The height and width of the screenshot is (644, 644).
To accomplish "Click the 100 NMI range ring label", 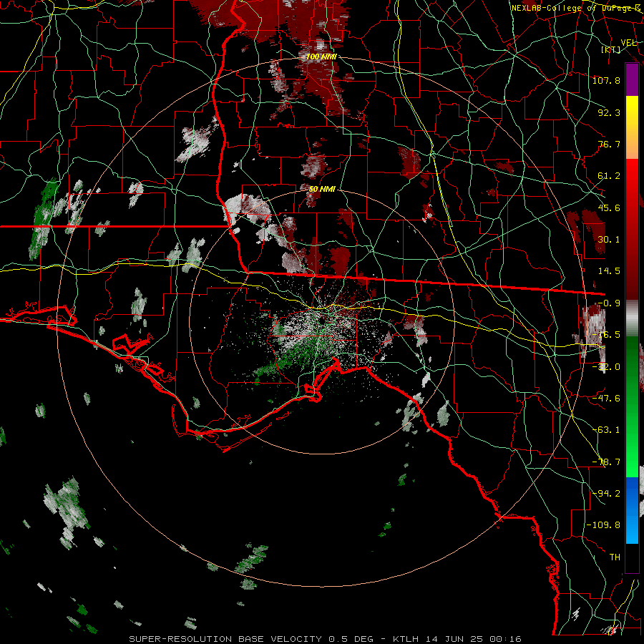I will click(321, 57).
